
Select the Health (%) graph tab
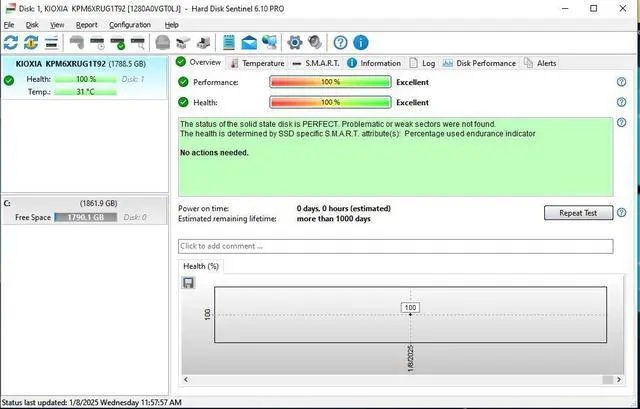tap(201, 266)
